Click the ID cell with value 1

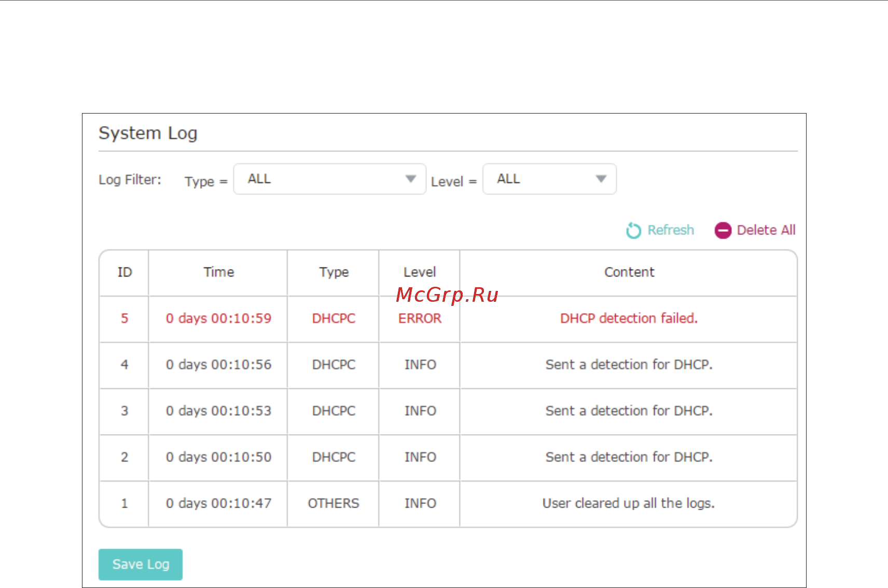pyautogui.click(x=124, y=503)
